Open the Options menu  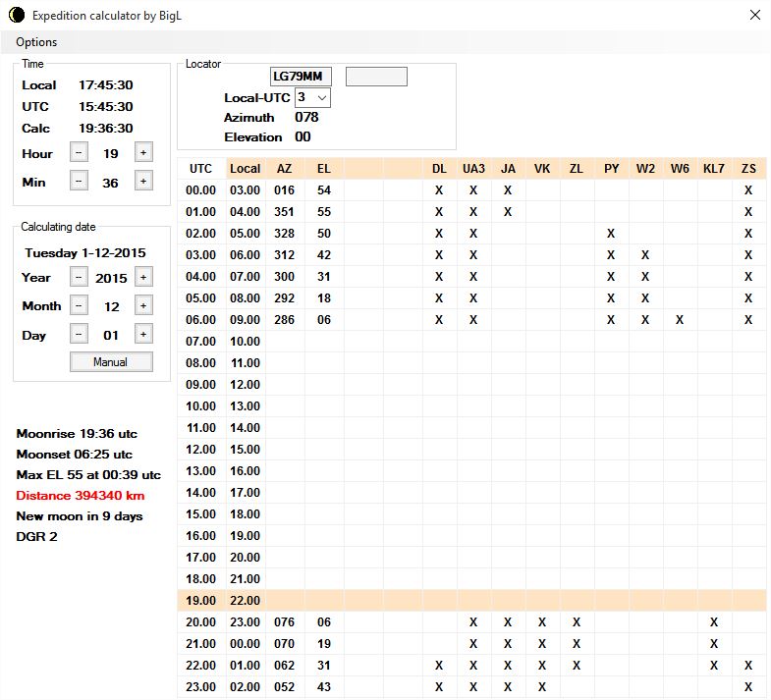pos(36,42)
